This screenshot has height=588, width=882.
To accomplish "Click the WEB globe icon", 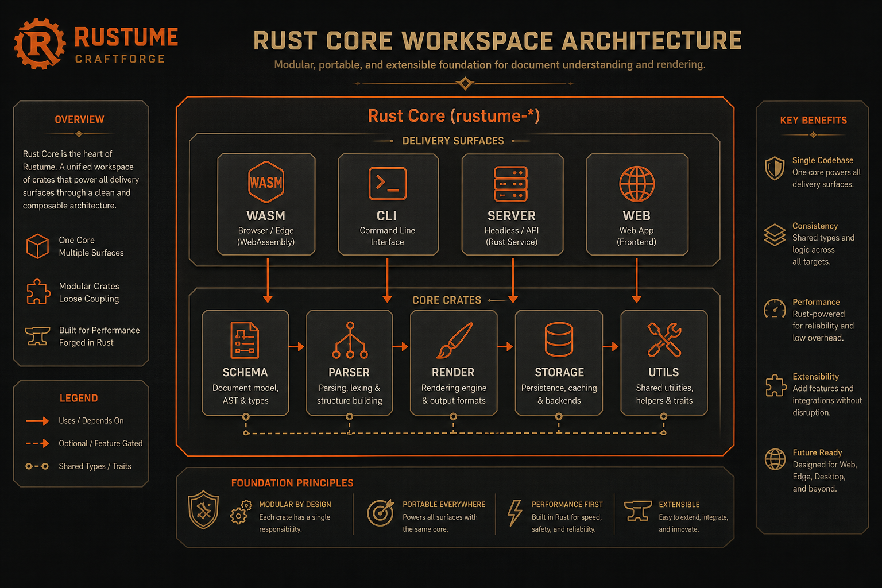I will tap(637, 184).
